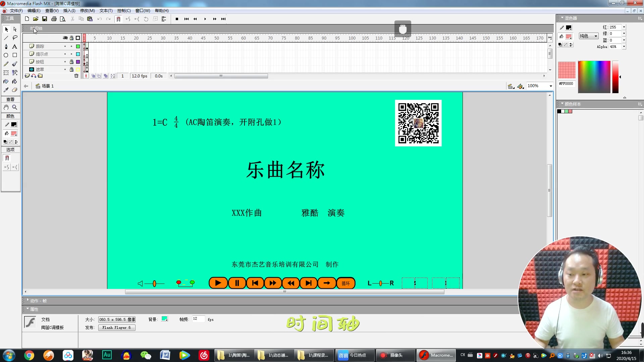
Task: Toggle lock all layers padlock header
Action: [71, 38]
